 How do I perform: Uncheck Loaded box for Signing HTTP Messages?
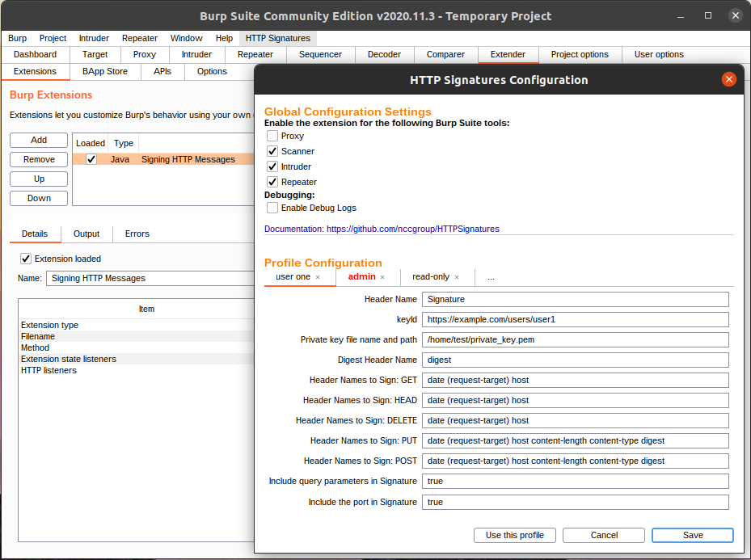(91, 159)
